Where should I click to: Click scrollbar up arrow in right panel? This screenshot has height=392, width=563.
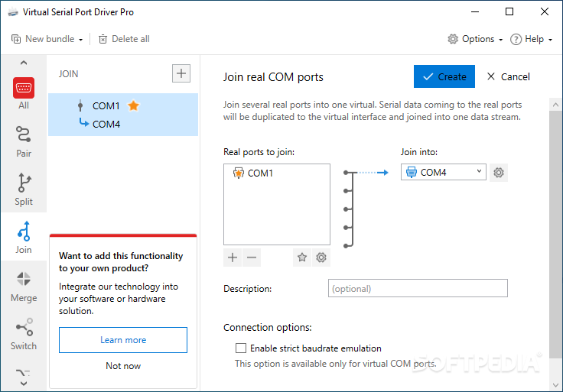click(x=555, y=105)
